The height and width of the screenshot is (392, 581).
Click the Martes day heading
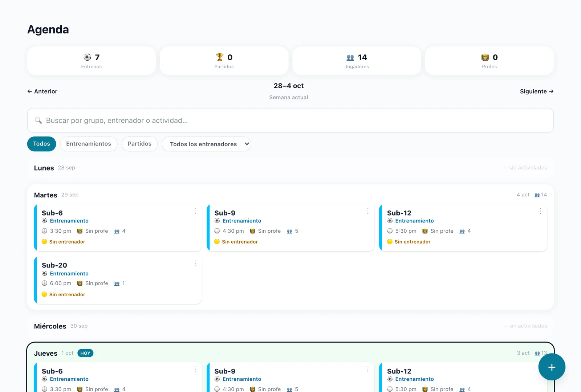[46, 195]
